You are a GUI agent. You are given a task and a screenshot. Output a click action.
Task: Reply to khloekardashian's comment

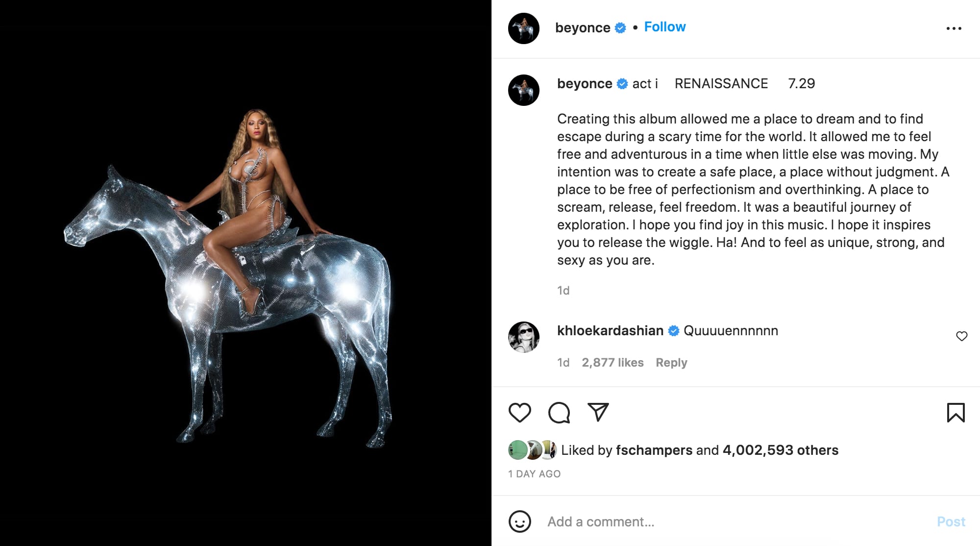[671, 363]
